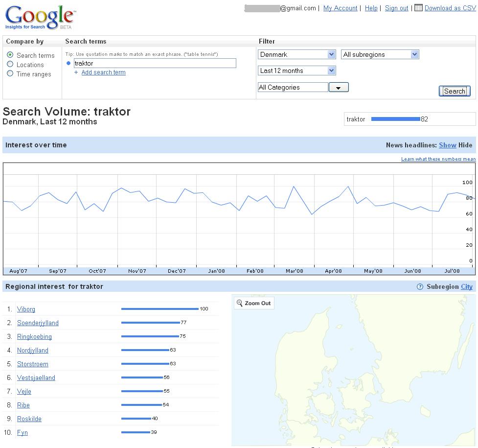Click the help question mark icon beside Subregion
Screen dimensions: 478x448
pos(420,287)
